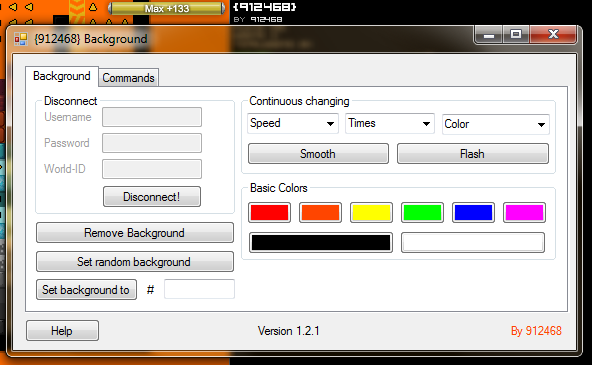Click the Smooth button
The width and height of the screenshot is (592, 365).
[318, 154]
